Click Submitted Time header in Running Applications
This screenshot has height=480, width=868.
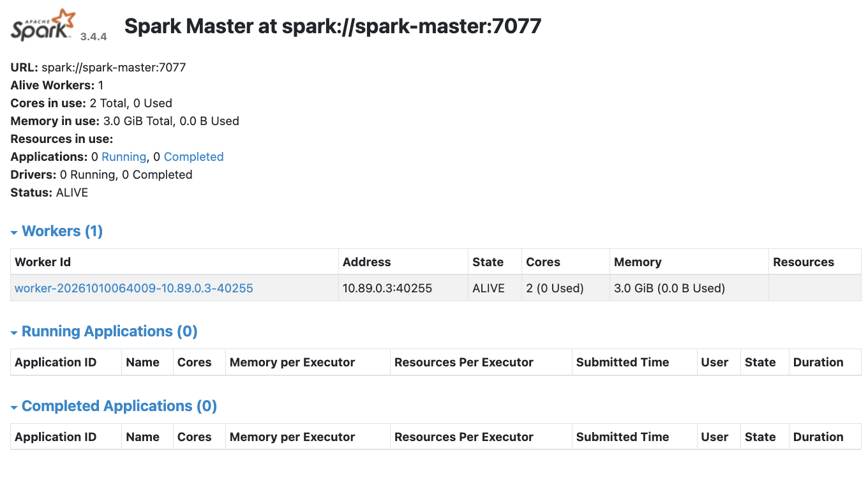634,363
